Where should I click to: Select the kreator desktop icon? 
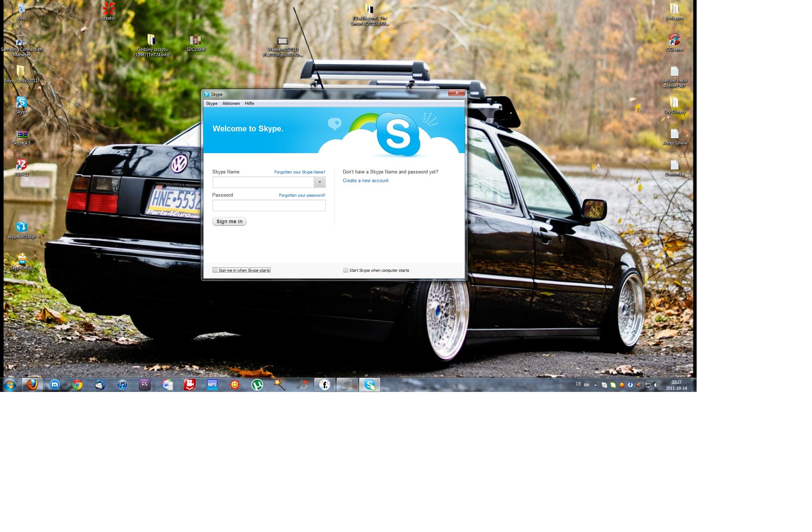click(108, 11)
